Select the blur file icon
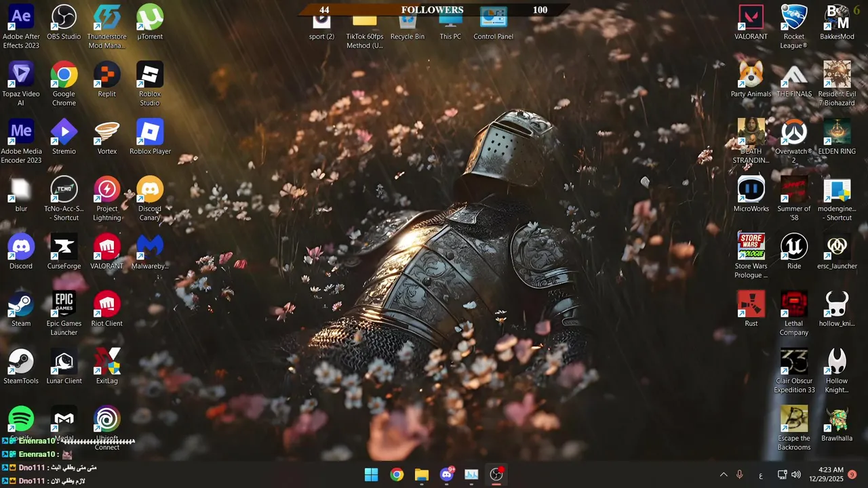868x488 pixels. (x=21, y=195)
